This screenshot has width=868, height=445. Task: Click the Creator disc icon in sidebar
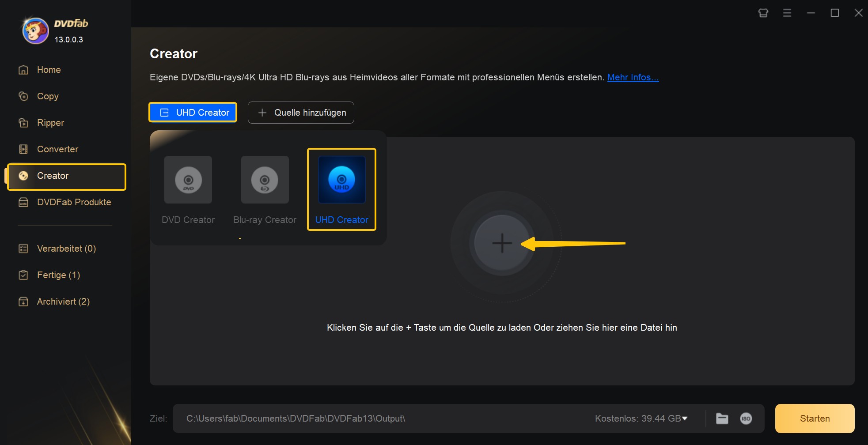coord(23,176)
